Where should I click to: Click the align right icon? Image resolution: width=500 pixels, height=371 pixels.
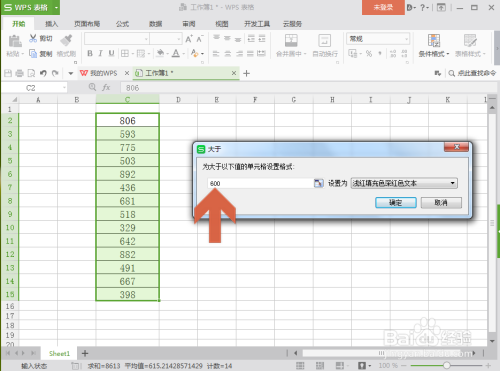pos(239,53)
